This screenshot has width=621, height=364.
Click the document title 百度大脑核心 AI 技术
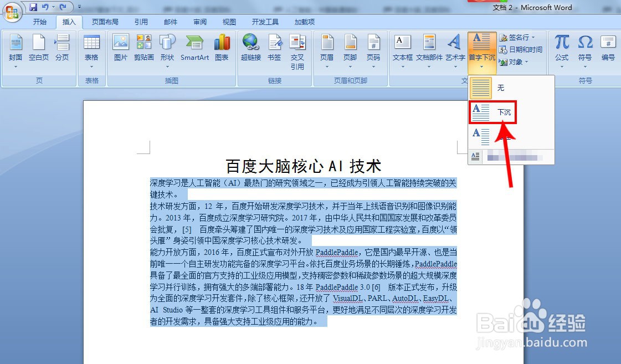pyautogui.click(x=304, y=166)
